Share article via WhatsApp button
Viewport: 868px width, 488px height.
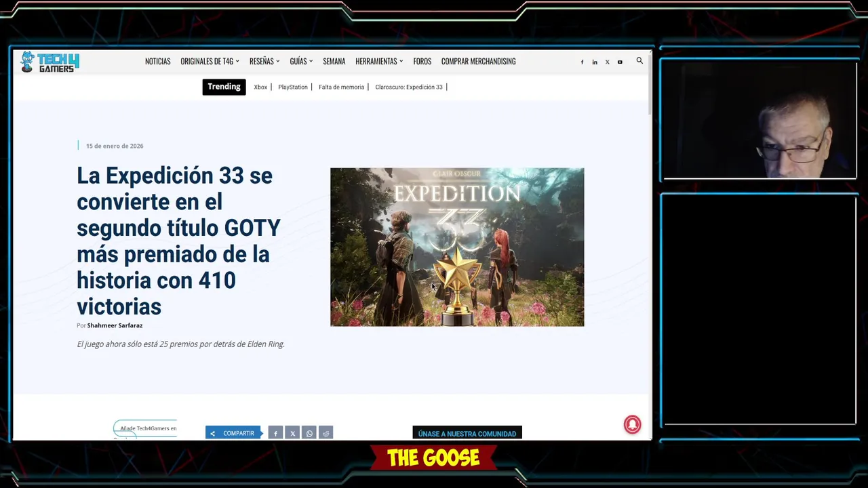click(x=309, y=433)
